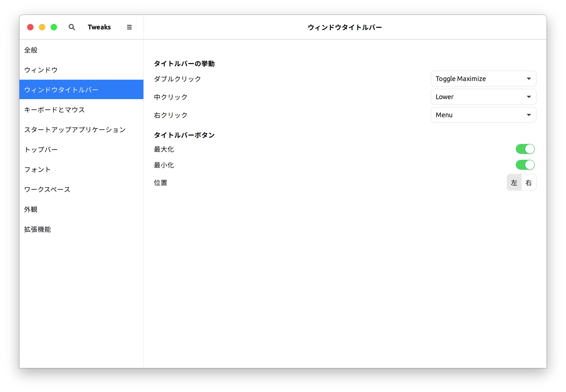Open 拡張機能 settings page
Viewport: 566px width, 392px height.
point(81,229)
